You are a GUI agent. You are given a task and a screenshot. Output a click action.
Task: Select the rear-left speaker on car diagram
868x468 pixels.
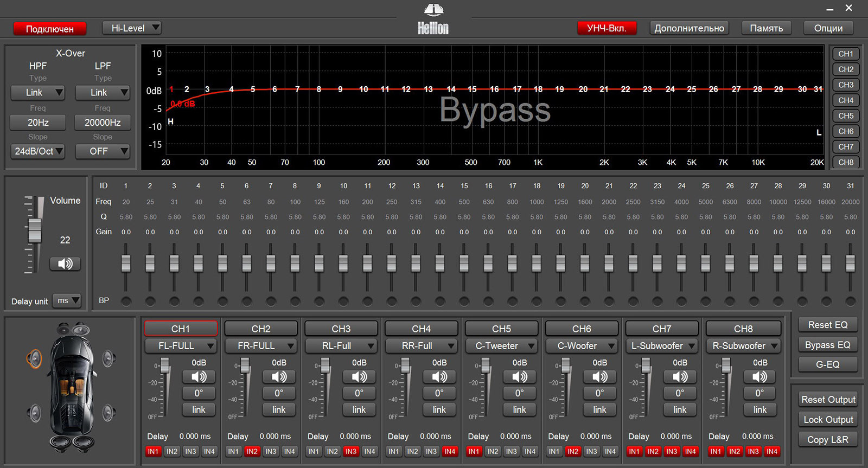[x=35, y=413]
